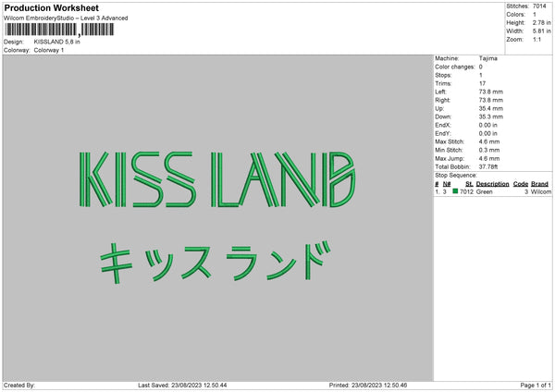Click the green thread color swatch
555x392 pixels.
[x=455, y=191]
